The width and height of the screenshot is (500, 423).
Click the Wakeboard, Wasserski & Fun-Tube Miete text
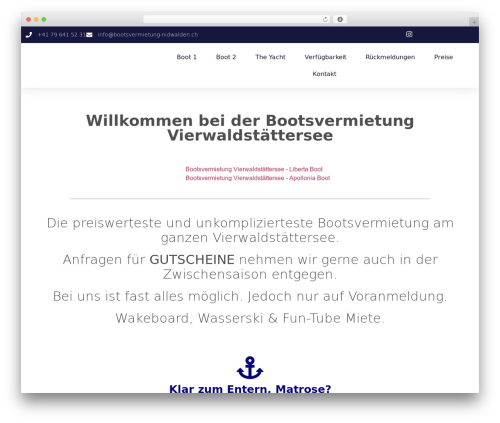250,318
